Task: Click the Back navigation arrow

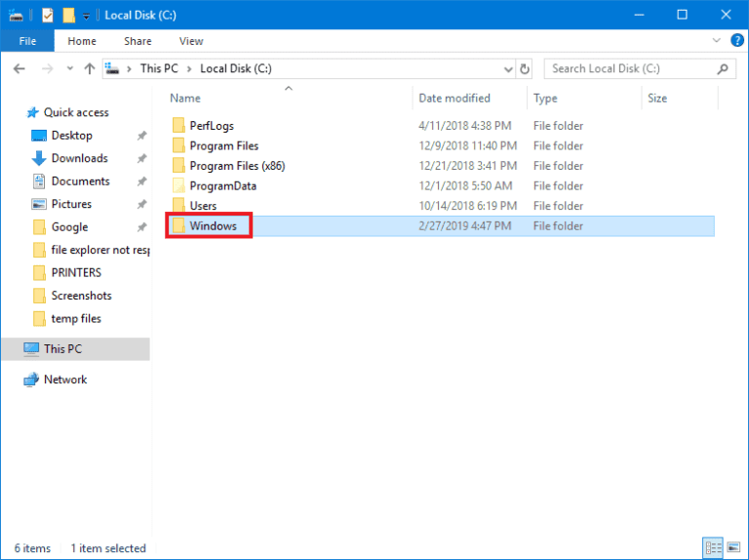Action: [20, 69]
